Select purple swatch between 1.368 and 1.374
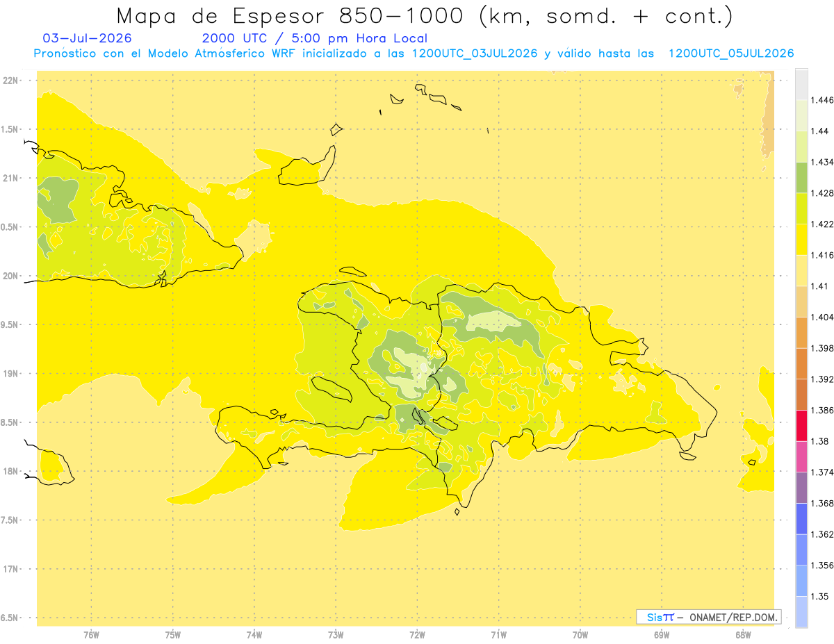This screenshot has width=834, height=644. click(801, 488)
